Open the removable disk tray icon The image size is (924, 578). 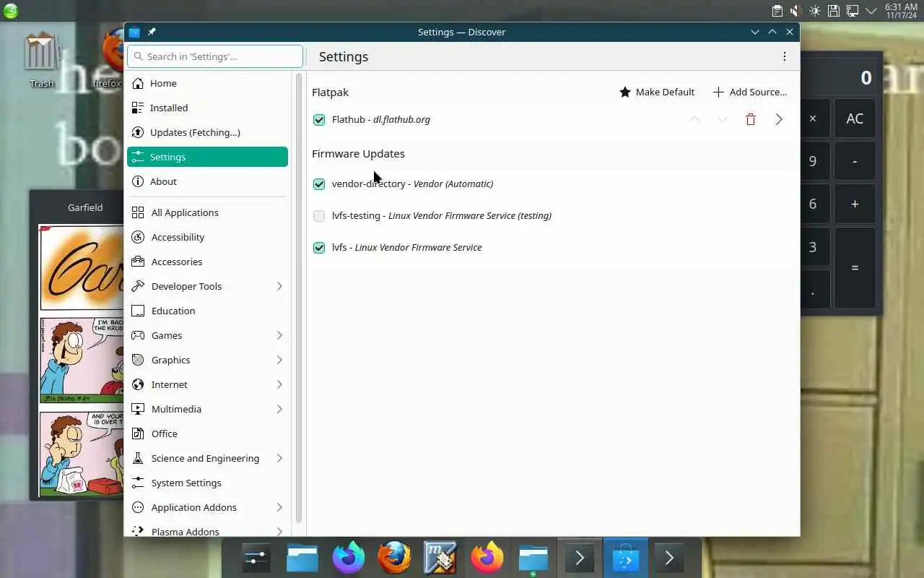pyautogui.click(x=834, y=11)
